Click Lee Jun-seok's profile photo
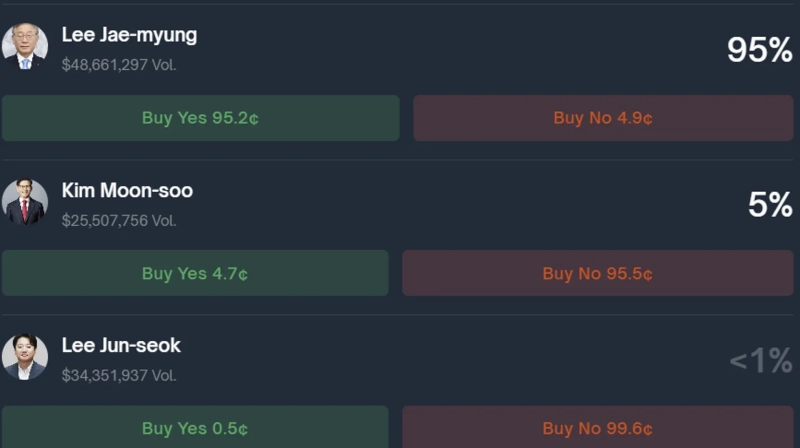800x448 pixels. click(24, 356)
